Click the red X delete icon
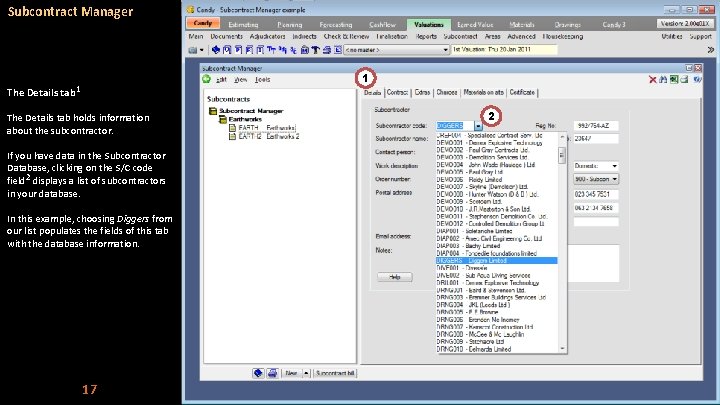 pos(652,79)
